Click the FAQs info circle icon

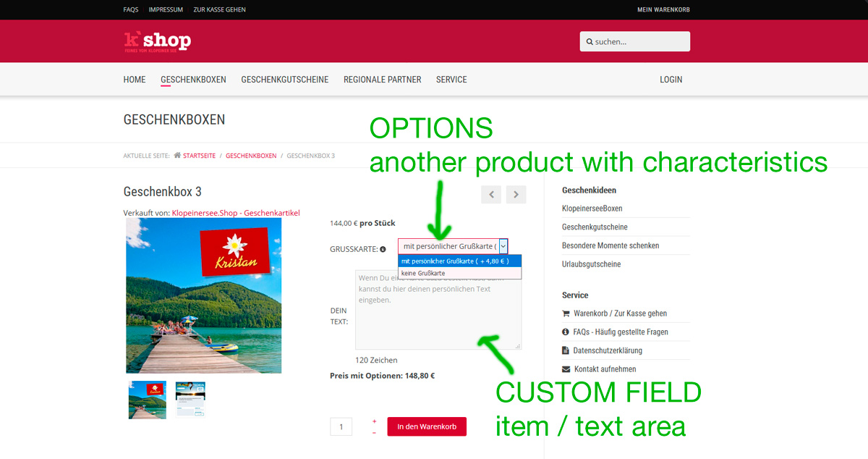coord(566,332)
